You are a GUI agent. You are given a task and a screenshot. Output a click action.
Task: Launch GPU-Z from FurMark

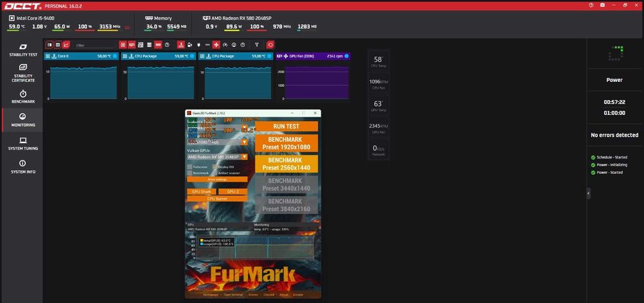click(x=233, y=191)
